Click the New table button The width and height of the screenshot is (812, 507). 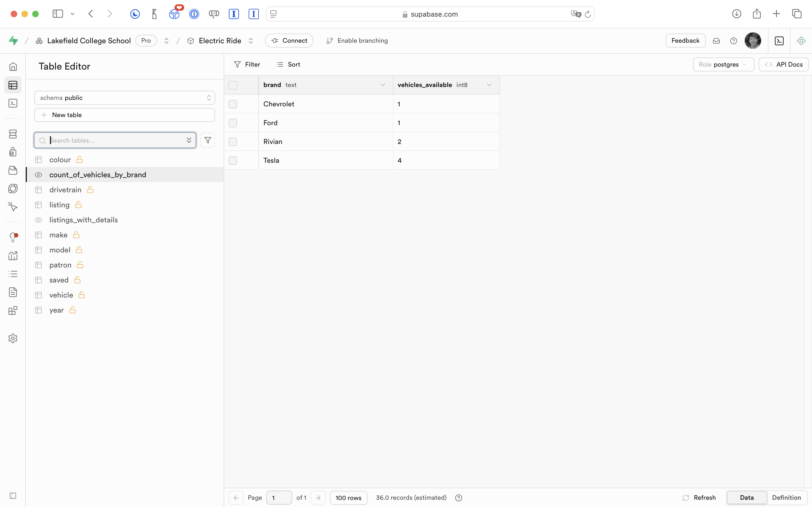124,115
